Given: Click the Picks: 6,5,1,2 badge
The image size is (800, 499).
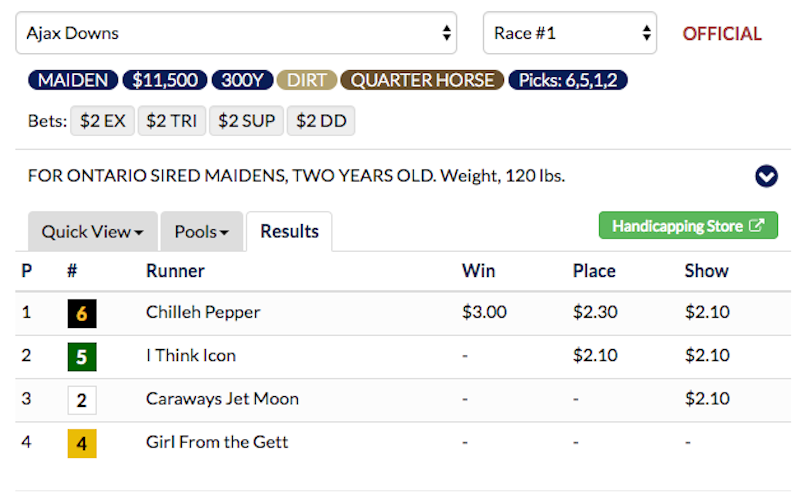Looking at the screenshot, I should click(x=568, y=80).
